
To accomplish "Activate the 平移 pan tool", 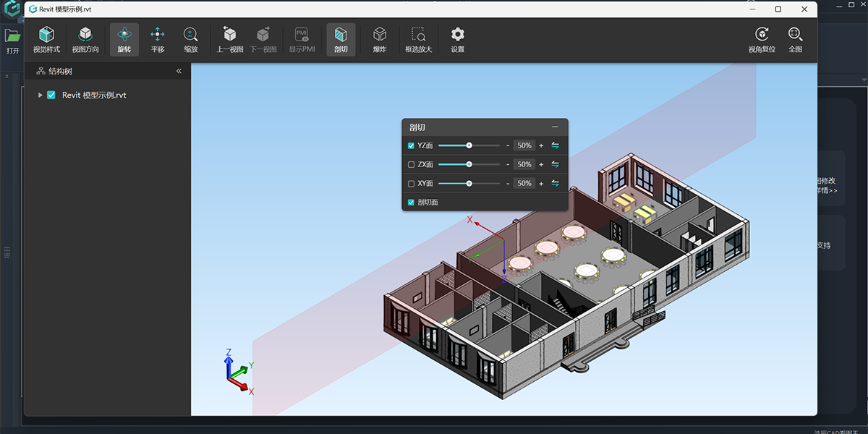I will click(158, 39).
